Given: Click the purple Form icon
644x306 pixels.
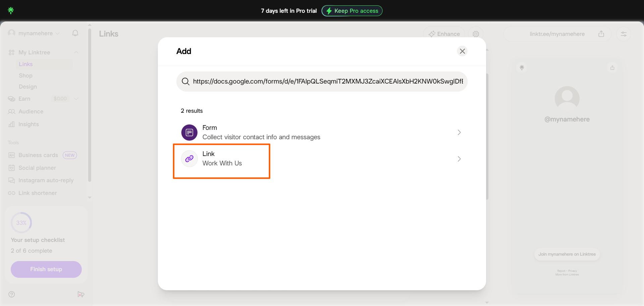Looking at the screenshot, I should [189, 133].
